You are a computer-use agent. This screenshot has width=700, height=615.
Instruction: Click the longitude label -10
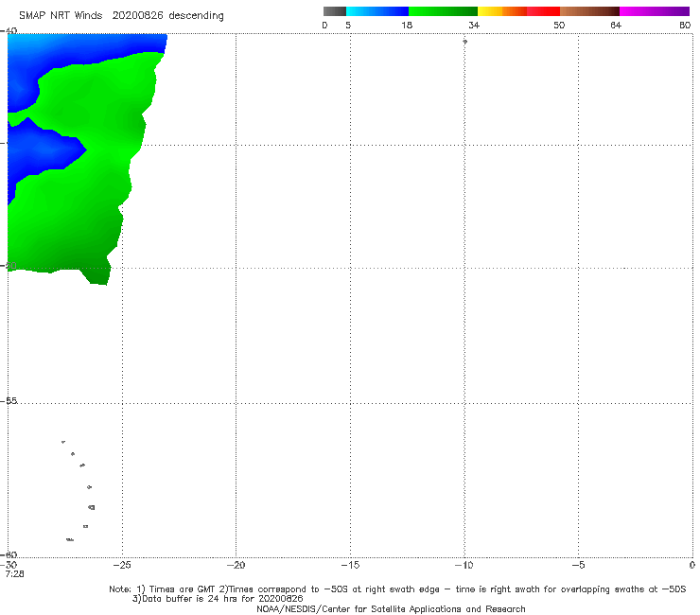coord(464,566)
